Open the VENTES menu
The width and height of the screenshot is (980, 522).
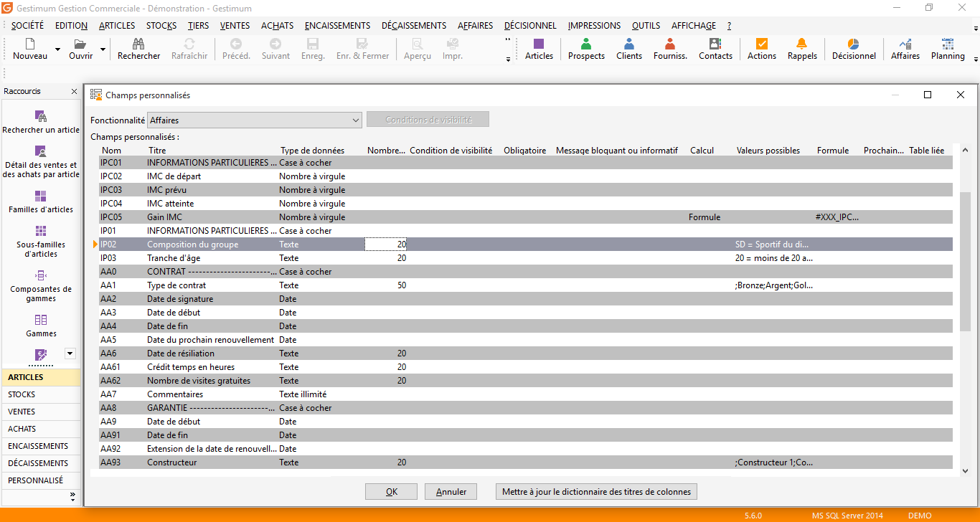235,25
